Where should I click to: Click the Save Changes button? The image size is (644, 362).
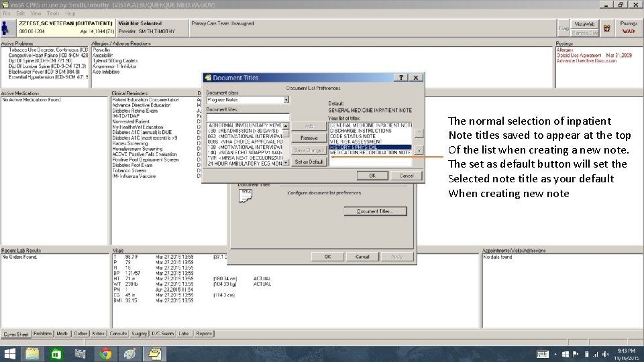point(309,150)
